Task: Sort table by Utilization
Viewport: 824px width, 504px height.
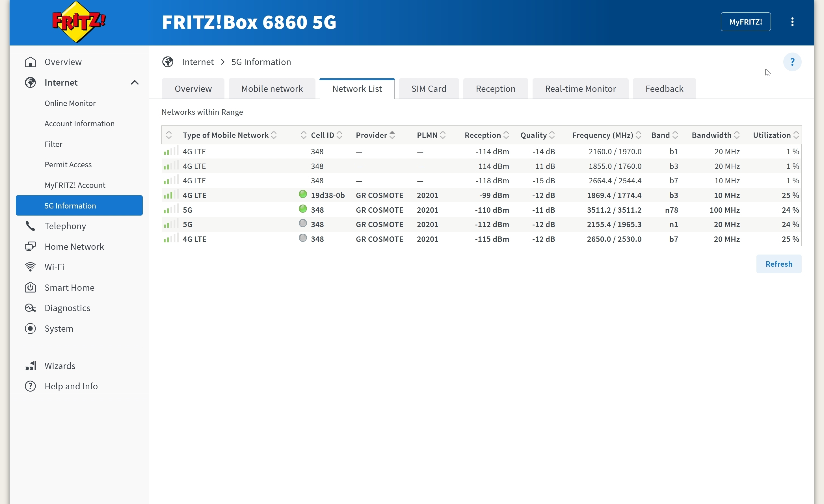Action: pyautogui.click(x=776, y=135)
